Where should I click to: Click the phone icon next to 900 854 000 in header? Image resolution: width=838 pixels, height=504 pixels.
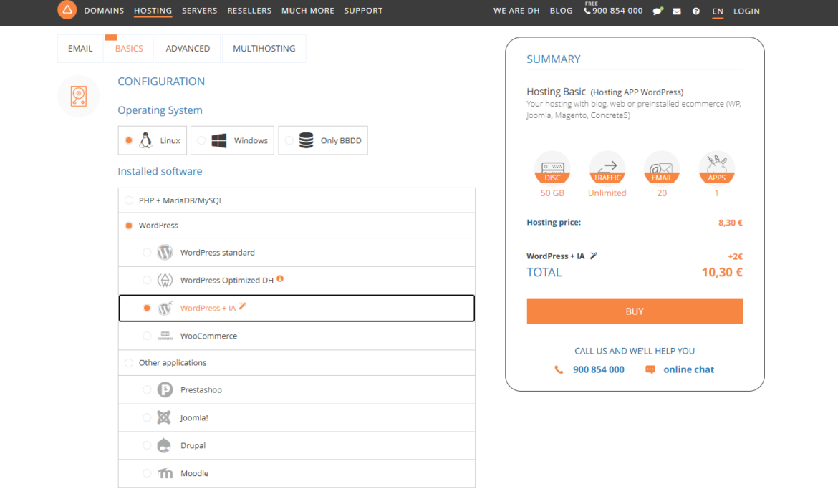point(587,11)
